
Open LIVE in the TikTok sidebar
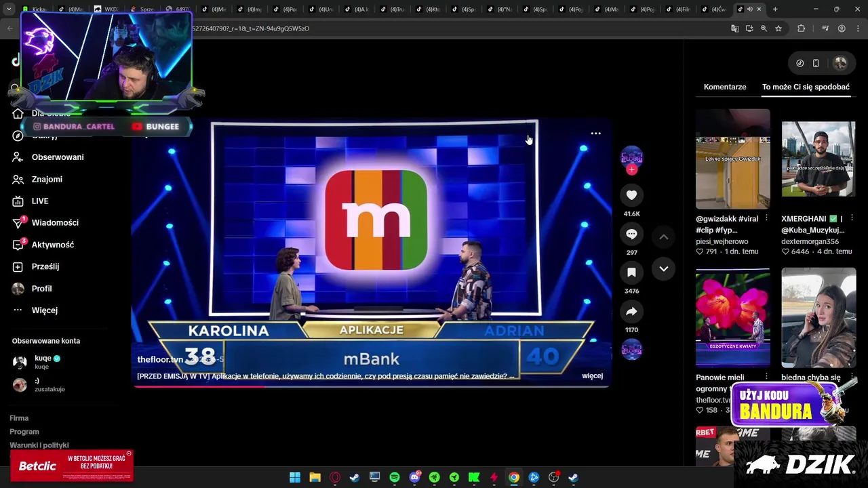40,201
